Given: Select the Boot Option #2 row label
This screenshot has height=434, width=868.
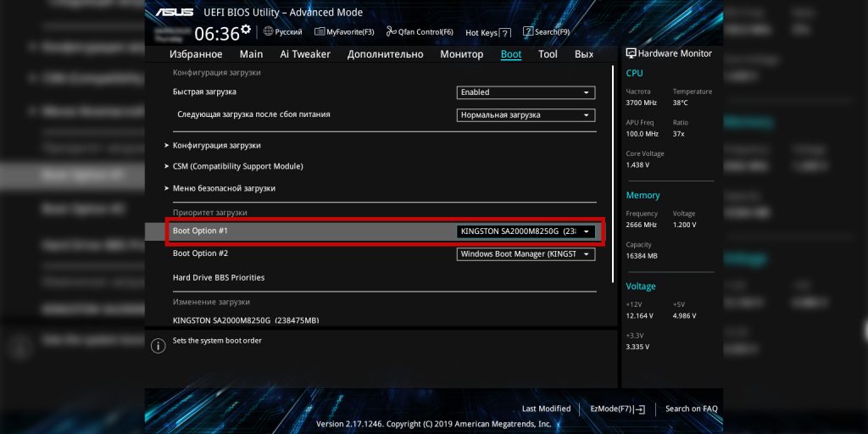Looking at the screenshot, I should click(200, 253).
